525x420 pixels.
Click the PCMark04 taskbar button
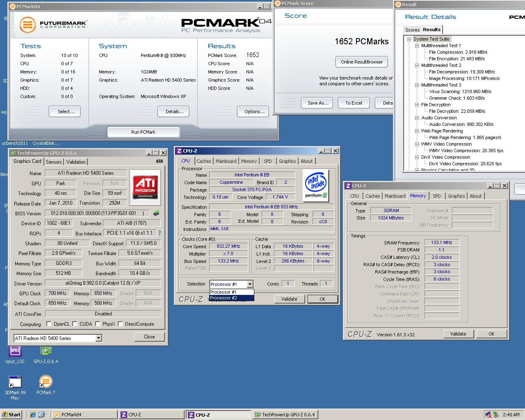click(84, 415)
